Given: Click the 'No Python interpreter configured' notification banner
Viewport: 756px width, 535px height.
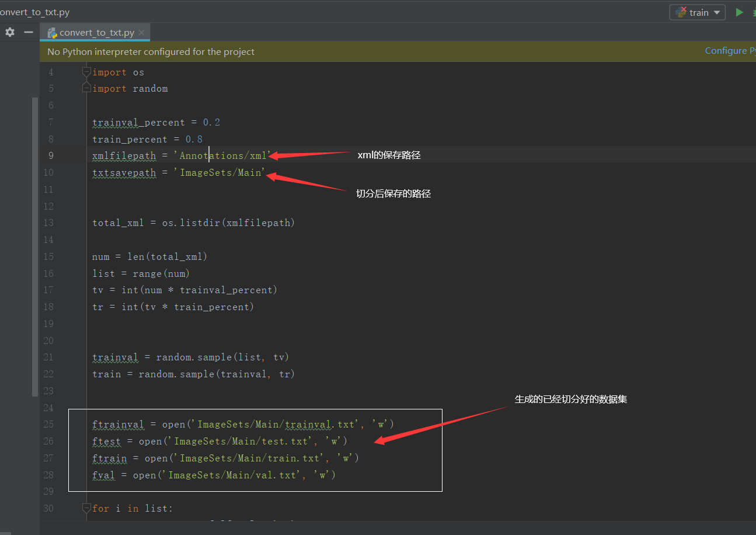Looking at the screenshot, I should pos(374,51).
